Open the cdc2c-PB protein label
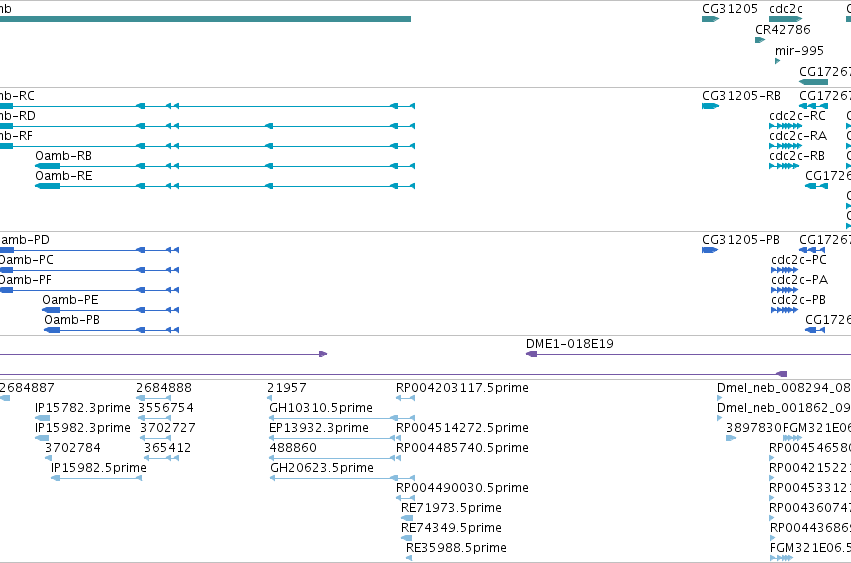 click(798, 300)
